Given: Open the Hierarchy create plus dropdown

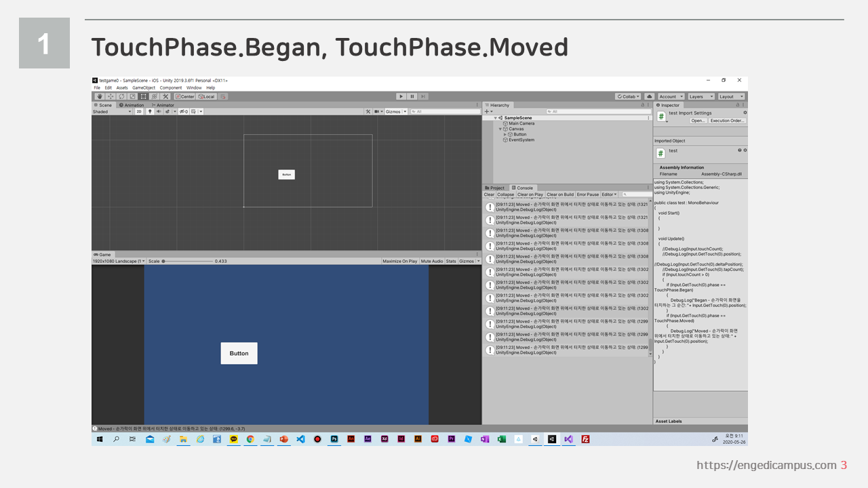Looking at the screenshot, I should click(x=488, y=111).
